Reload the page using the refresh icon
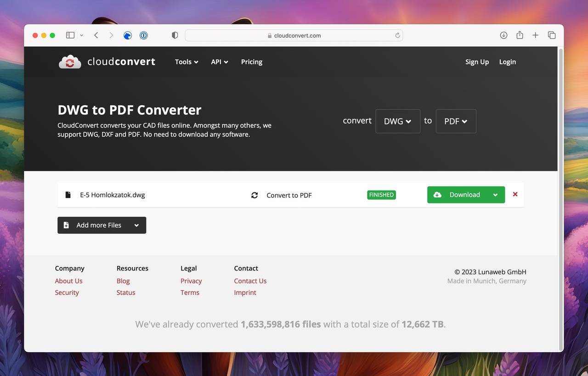Viewport: 588px width, 376px height. (x=397, y=35)
